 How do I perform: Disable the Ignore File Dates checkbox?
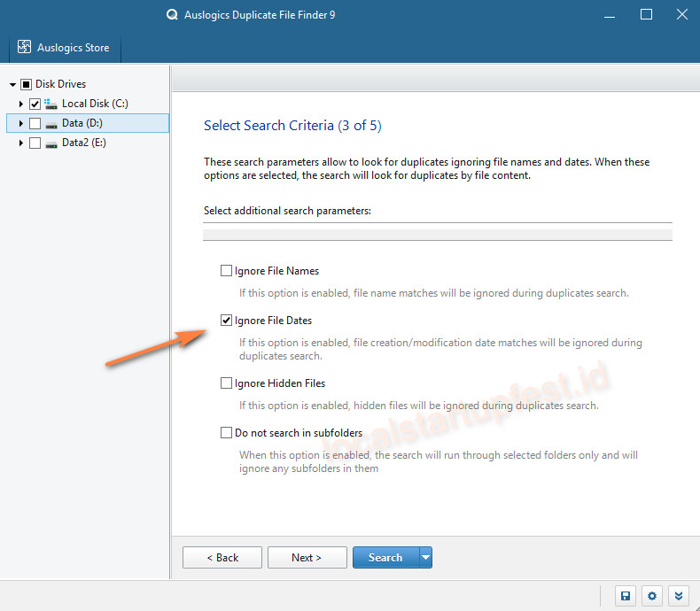(x=226, y=321)
